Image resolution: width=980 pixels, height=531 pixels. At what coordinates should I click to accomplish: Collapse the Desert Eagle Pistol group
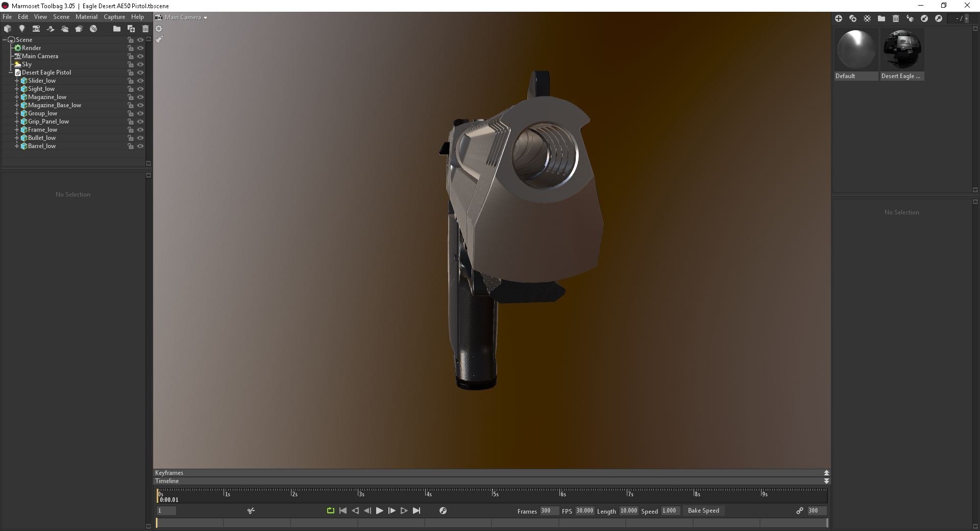pyautogui.click(x=11, y=73)
